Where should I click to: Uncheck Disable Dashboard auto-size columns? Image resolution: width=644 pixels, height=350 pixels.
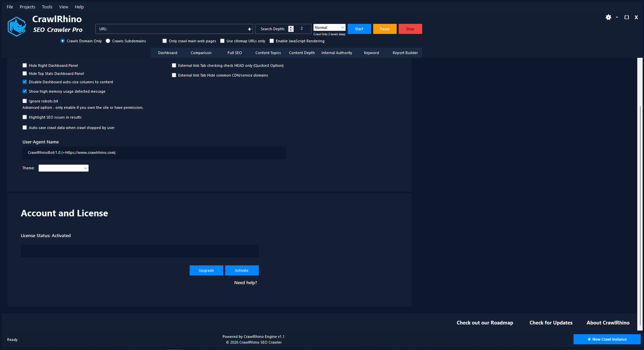coord(24,82)
